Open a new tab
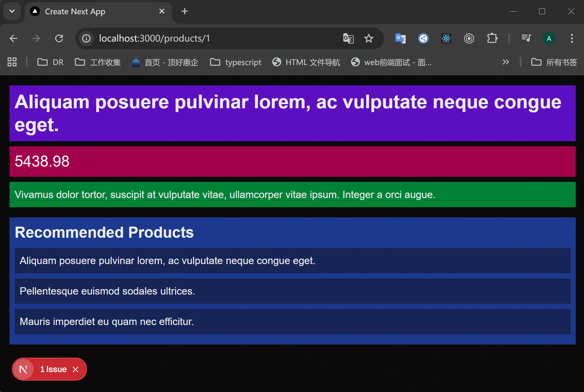 pyautogui.click(x=184, y=11)
